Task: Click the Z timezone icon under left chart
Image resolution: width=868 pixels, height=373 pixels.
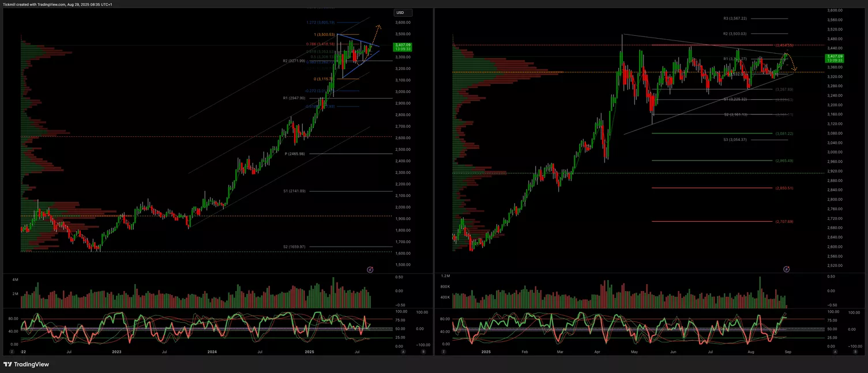Action: click(x=12, y=351)
